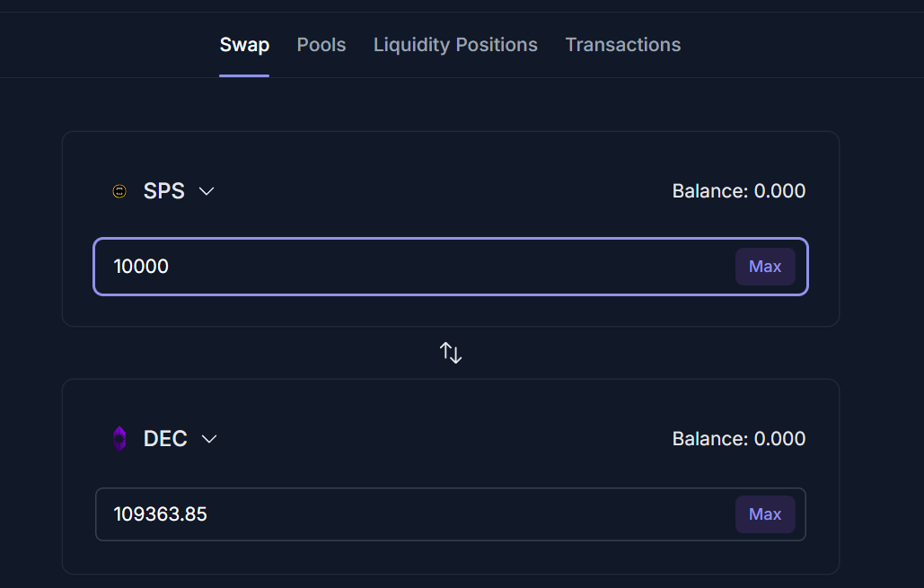
Task: Go to the Transactions tab
Action: pyautogui.click(x=623, y=45)
